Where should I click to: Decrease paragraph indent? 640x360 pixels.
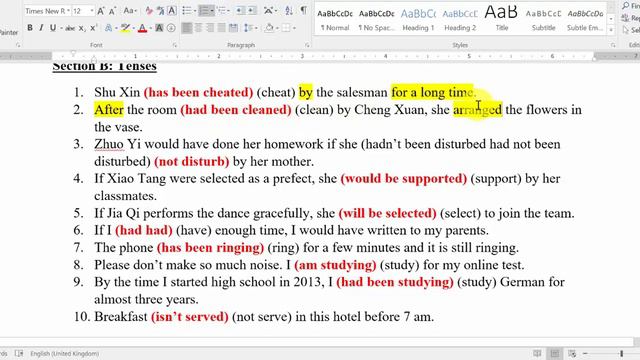(240, 11)
